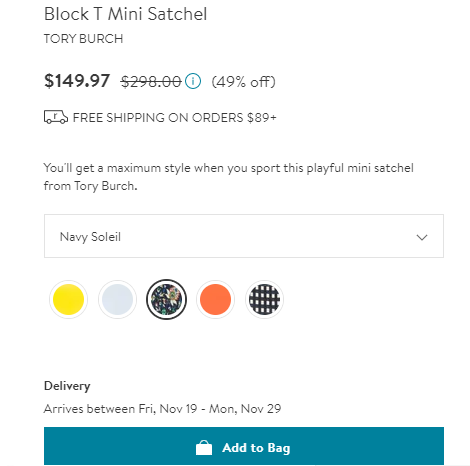Select the yellow color swatch
470x466 pixels.
click(x=68, y=299)
